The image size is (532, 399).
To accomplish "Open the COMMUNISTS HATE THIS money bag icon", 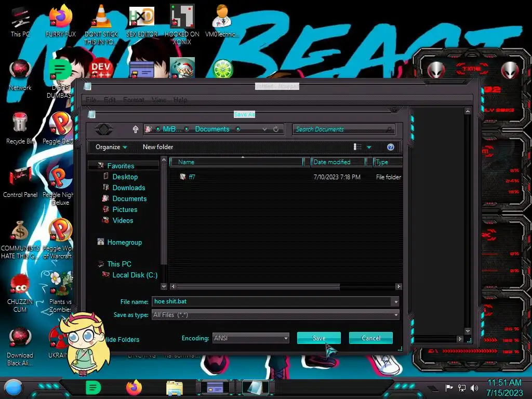I will coord(20,239).
